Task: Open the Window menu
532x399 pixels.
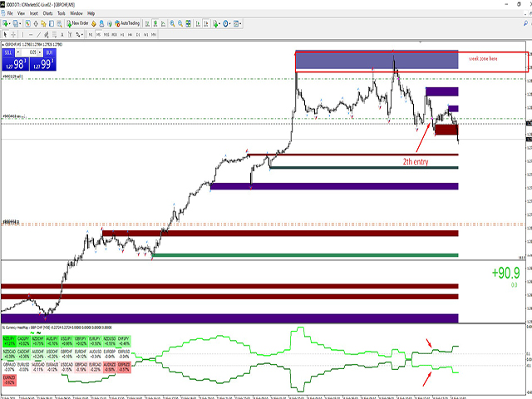Action: click(76, 13)
